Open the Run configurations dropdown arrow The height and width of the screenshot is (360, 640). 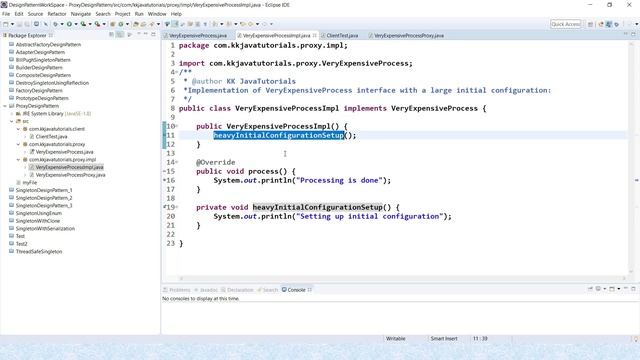tap(76, 24)
